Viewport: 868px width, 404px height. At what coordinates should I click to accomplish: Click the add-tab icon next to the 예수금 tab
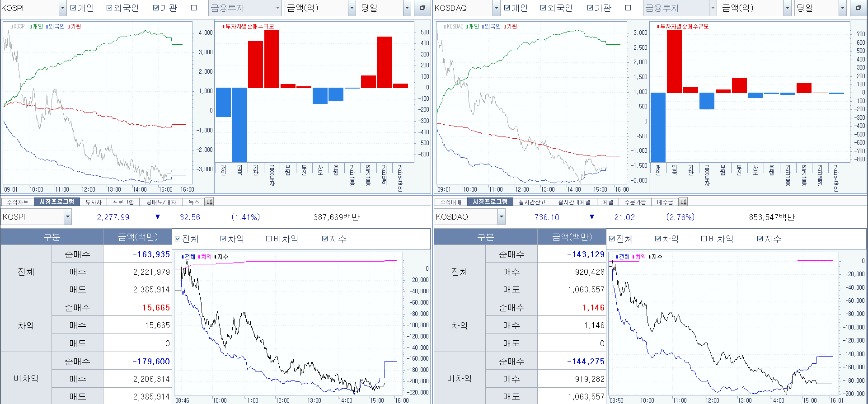click(x=683, y=202)
